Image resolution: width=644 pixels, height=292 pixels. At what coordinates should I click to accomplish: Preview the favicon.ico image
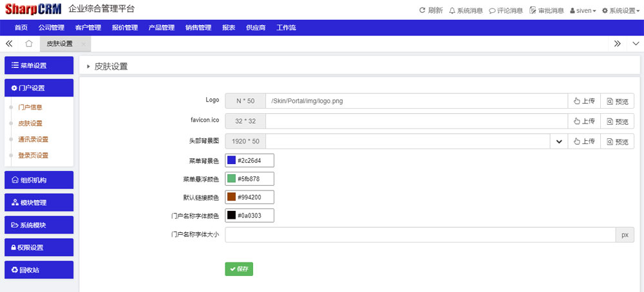617,122
